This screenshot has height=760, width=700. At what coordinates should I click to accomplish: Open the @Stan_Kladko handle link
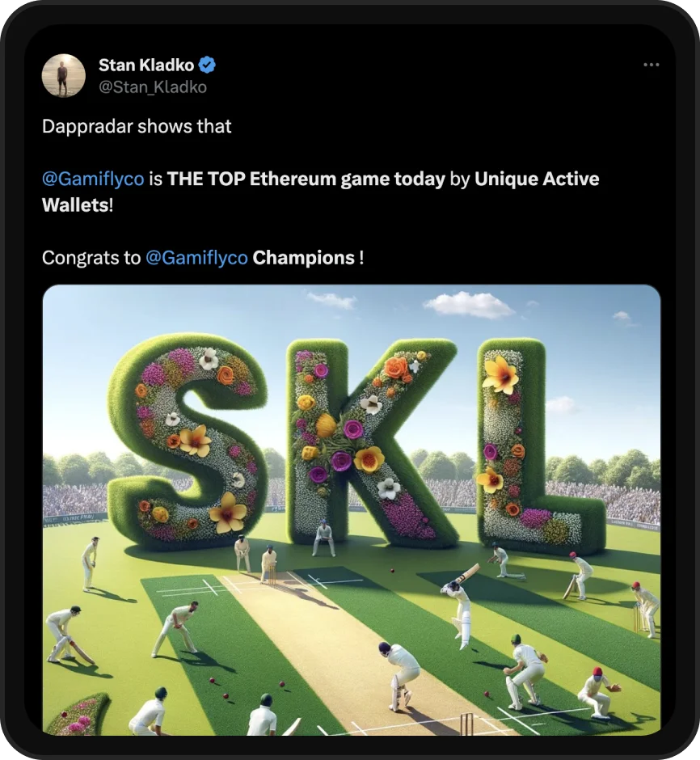(x=153, y=87)
